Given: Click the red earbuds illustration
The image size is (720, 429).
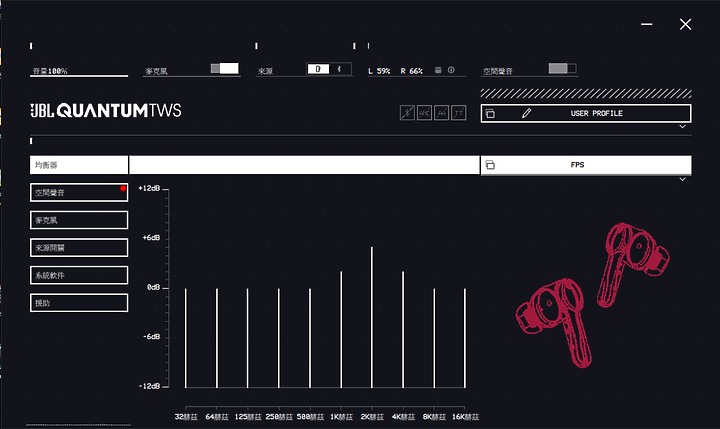Looking at the screenshot, I should (592, 295).
